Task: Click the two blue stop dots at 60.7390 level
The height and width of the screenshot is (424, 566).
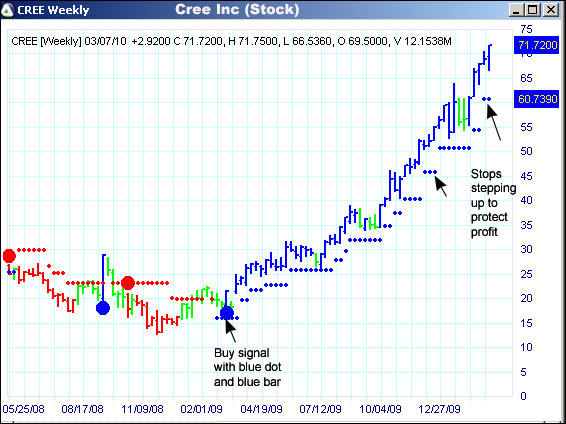Action: pyautogui.click(x=487, y=99)
